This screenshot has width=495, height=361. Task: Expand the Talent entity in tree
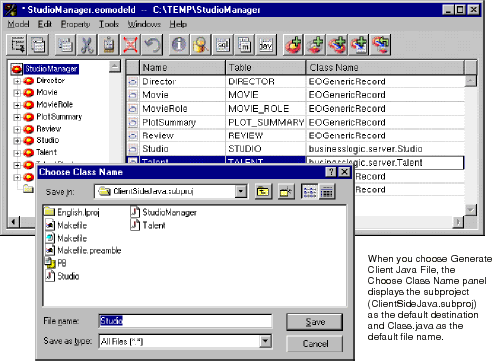[17, 153]
